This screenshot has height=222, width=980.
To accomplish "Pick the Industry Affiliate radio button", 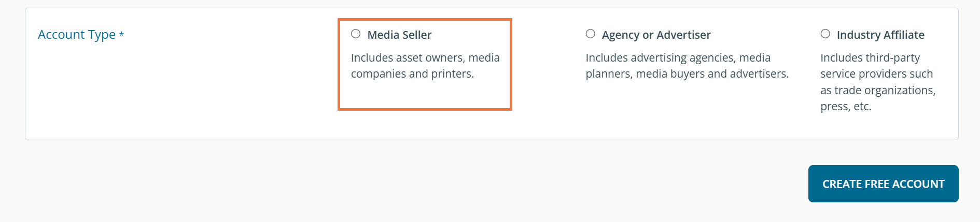I will (825, 34).
